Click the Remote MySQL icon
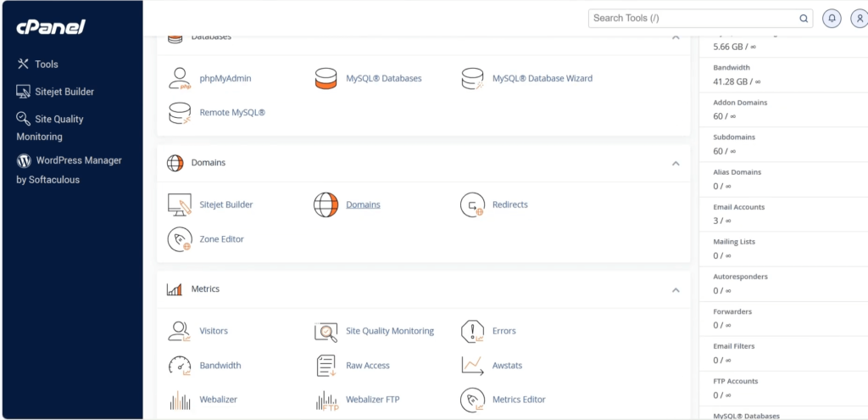This screenshot has width=868, height=420. (180, 113)
